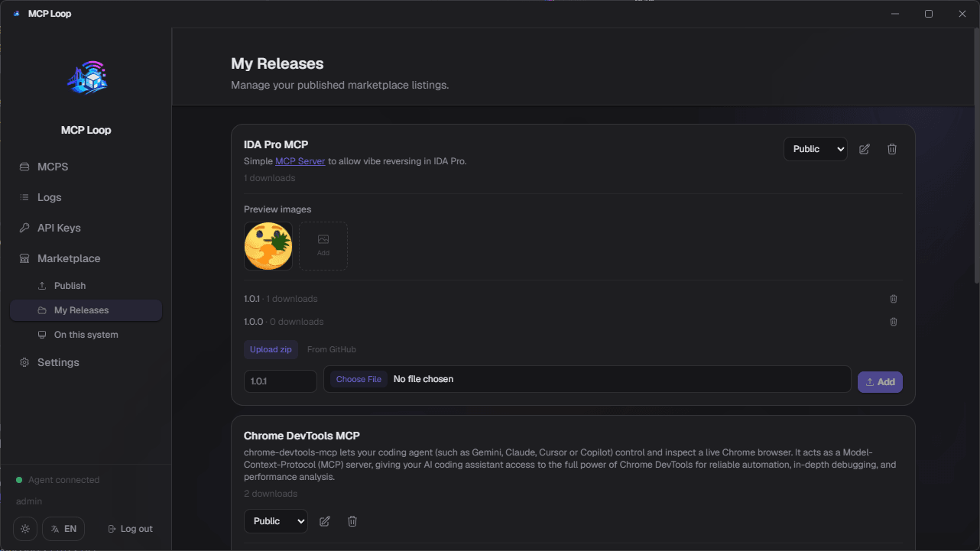Focus the version number input field
980x551 pixels.
[281, 381]
